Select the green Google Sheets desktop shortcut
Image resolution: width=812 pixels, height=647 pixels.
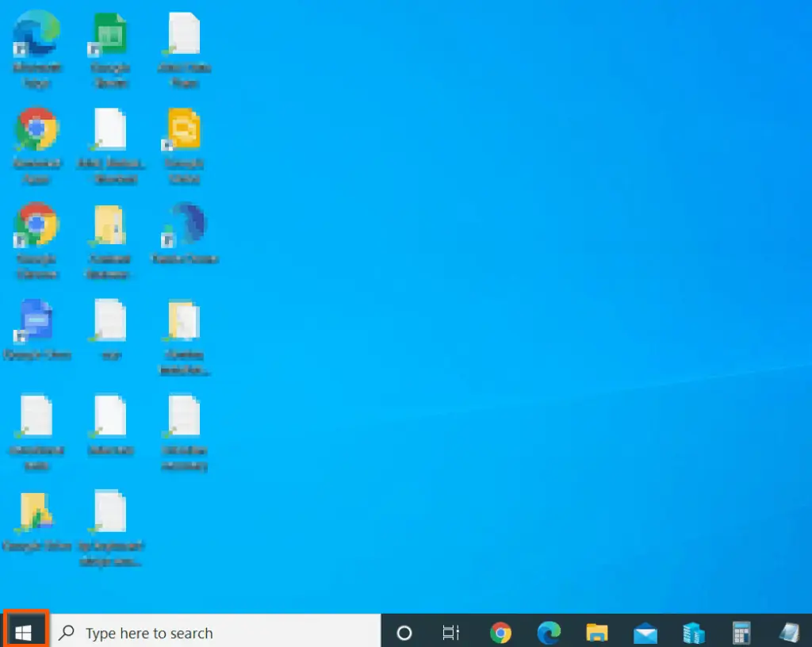coord(110,34)
